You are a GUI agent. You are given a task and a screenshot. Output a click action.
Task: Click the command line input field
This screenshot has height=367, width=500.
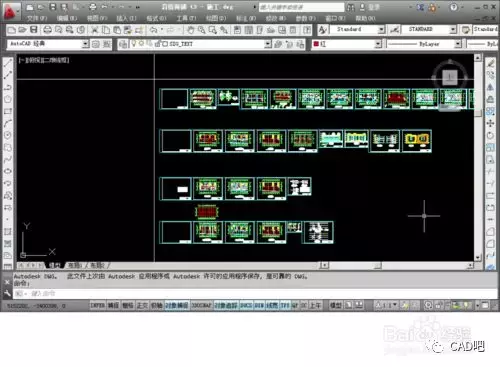click(255, 294)
